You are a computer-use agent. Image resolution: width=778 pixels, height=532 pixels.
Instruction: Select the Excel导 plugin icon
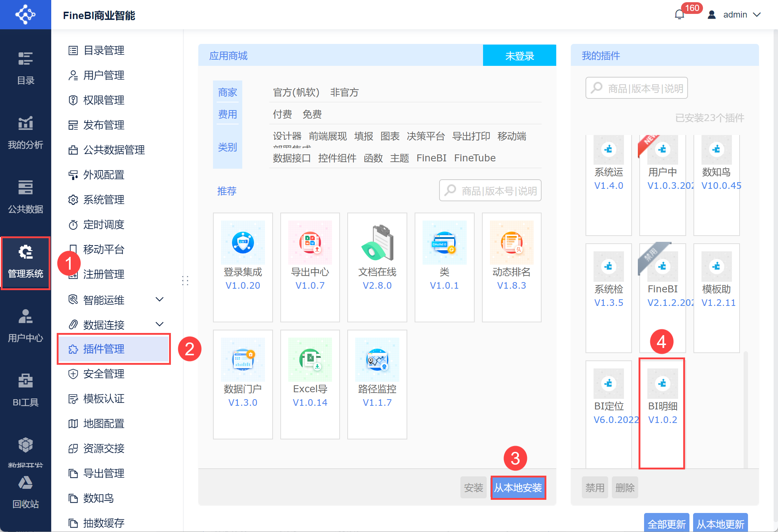coord(310,360)
